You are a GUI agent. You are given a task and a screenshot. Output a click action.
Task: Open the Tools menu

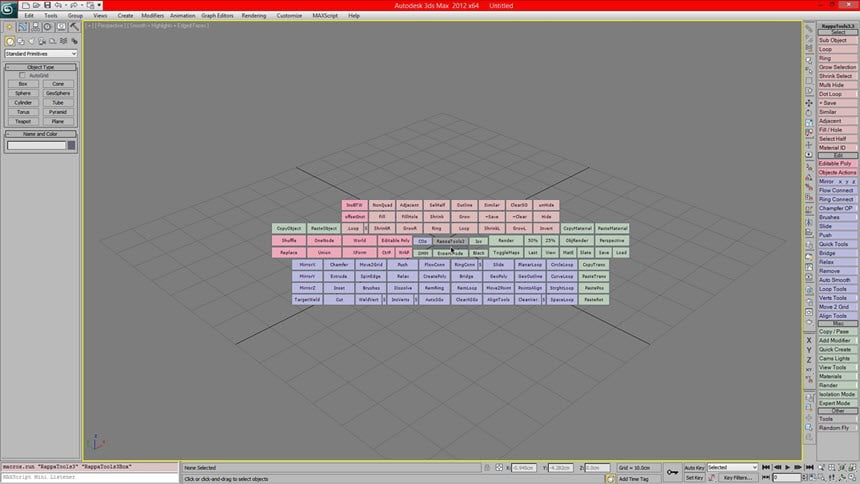point(50,16)
